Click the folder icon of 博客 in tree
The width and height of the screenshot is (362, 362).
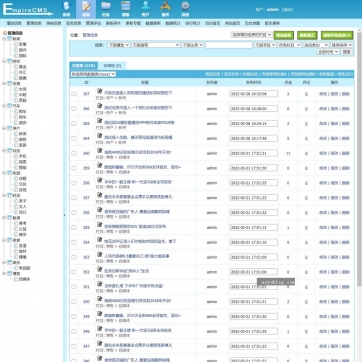[x=9, y=273]
